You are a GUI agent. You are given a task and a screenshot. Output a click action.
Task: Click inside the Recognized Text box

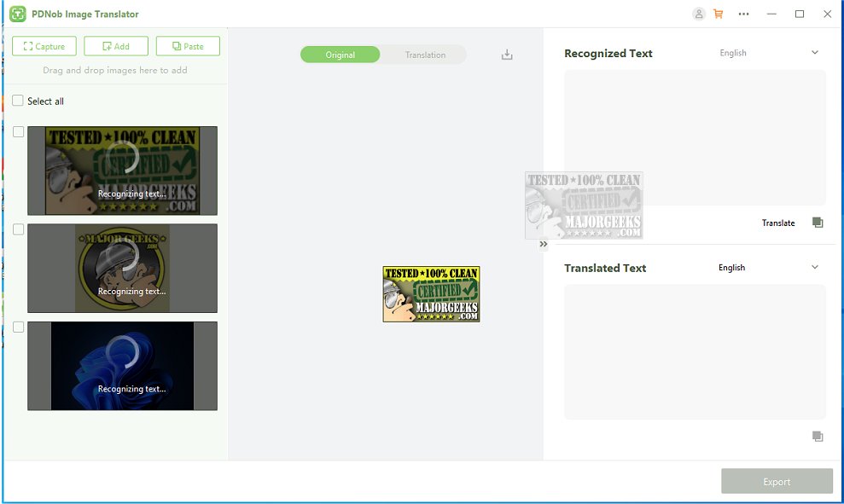point(695,137)
